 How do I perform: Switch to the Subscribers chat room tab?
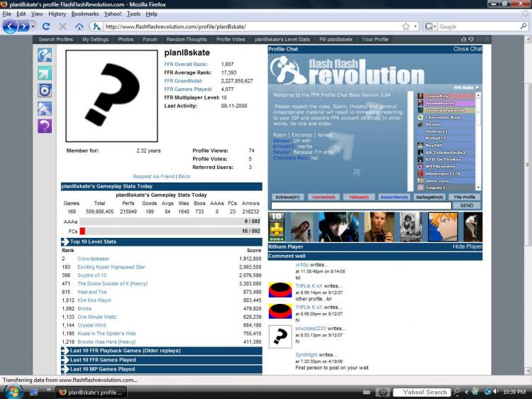(394, 197)
